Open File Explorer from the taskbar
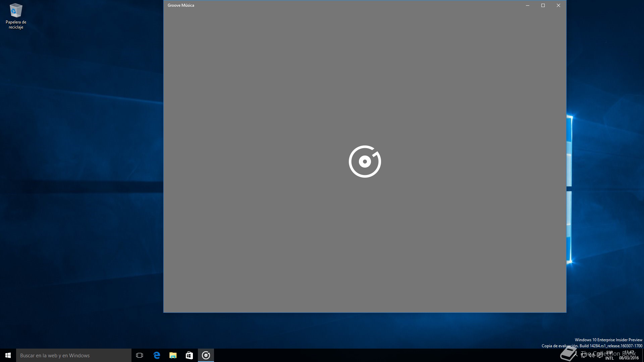This screenshot has width=644, height=362. click(173, 355)
